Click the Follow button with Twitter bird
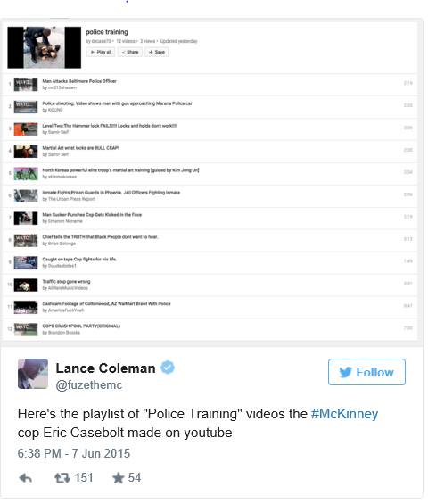This screenshot has width=428, height=504. tap(366, 372)
